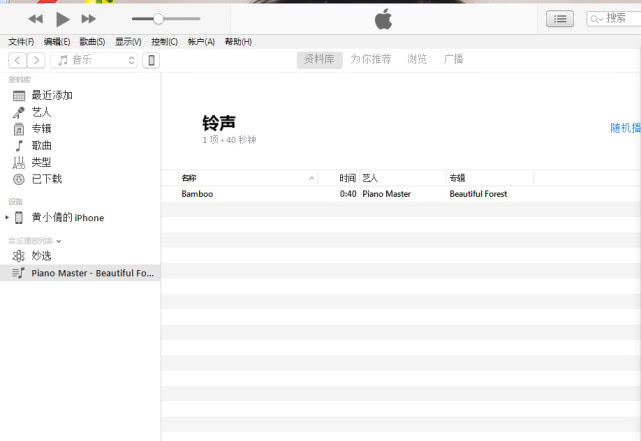Click the calendar icon beside 最近添加
This screenshot has height=441, width=641.
(x=19, y=96)
